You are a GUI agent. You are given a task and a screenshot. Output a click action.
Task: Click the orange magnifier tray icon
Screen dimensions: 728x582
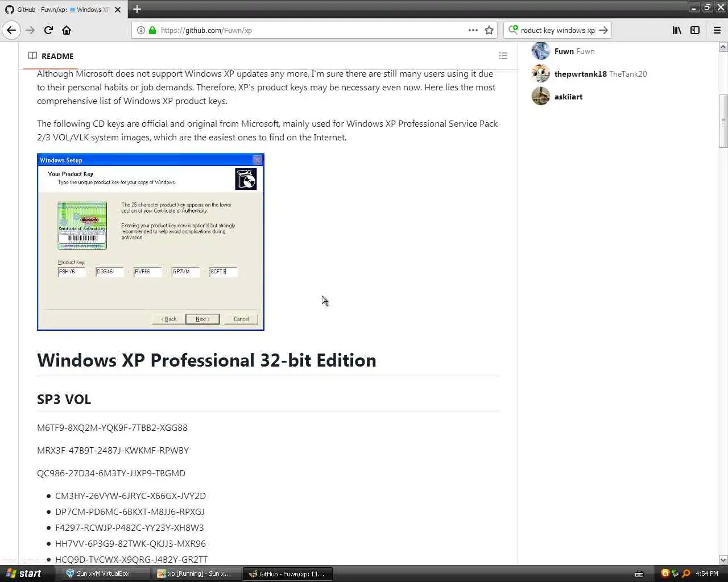(686, 573)
